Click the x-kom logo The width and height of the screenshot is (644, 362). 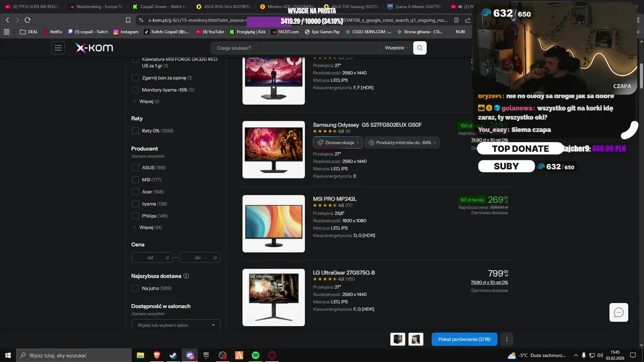tap(94, 48)
